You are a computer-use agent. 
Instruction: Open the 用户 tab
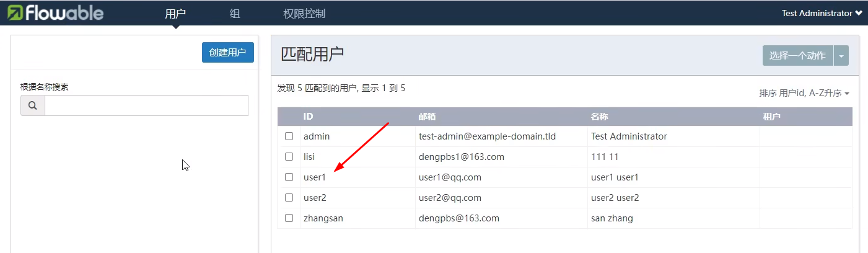point(175,13)
